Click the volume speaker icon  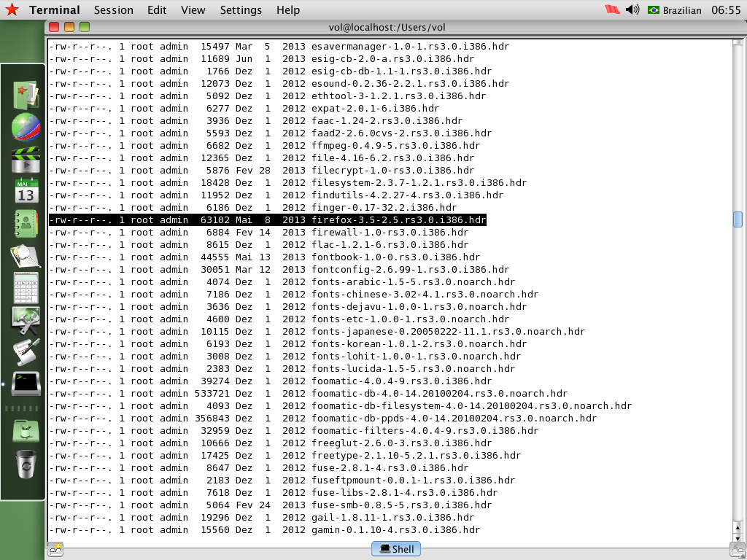(x=632, y=9)
